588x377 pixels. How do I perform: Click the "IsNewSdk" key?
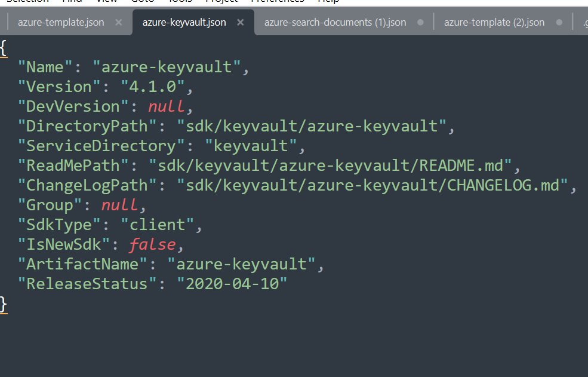64,244
